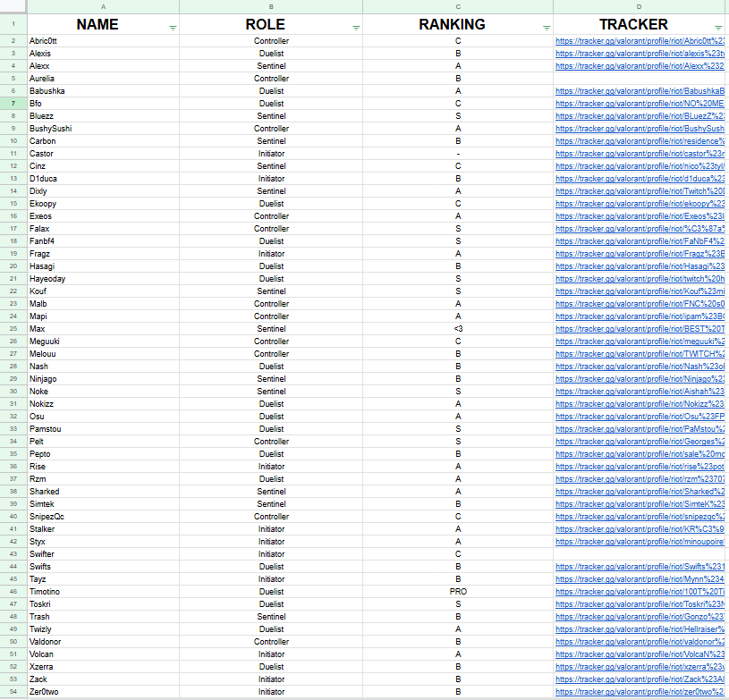Open Timotino tracker profile link
729x700 pixels.
tap(640, 592)
